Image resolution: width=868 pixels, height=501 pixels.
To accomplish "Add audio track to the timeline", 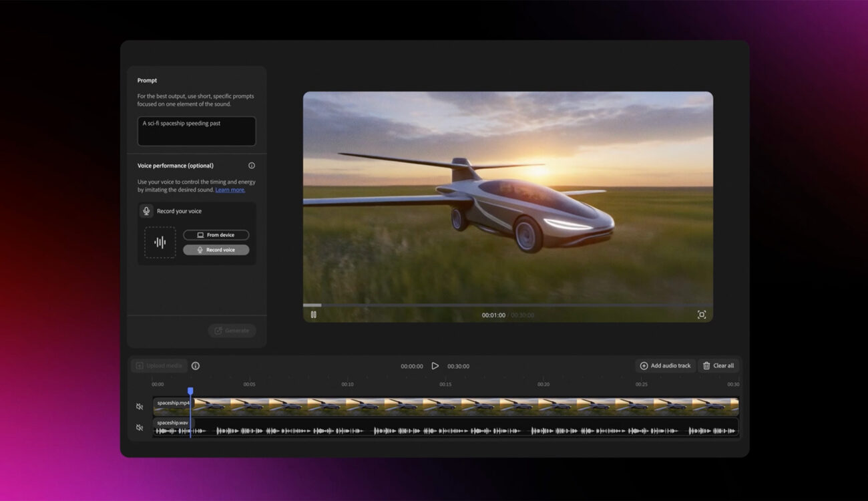I will [665, 365].
